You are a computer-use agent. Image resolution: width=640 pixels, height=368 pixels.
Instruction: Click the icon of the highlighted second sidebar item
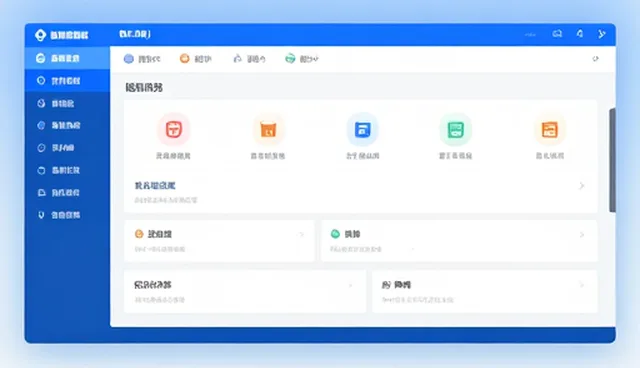click(x=41, y=81)
